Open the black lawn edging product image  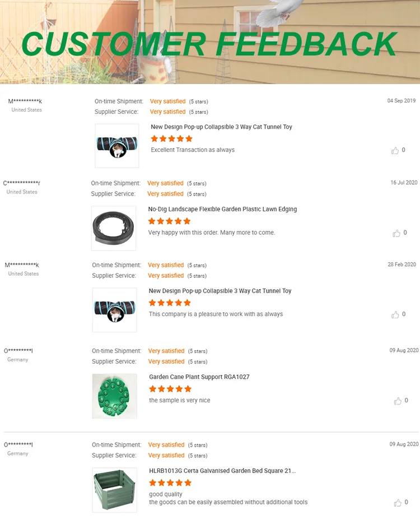[114, 228]
